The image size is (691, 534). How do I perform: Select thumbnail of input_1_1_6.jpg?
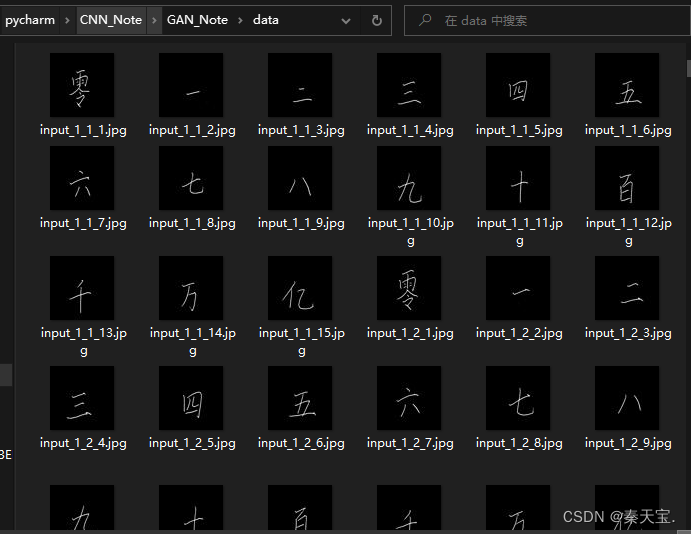pyautogui.click(x=627, y=85)
